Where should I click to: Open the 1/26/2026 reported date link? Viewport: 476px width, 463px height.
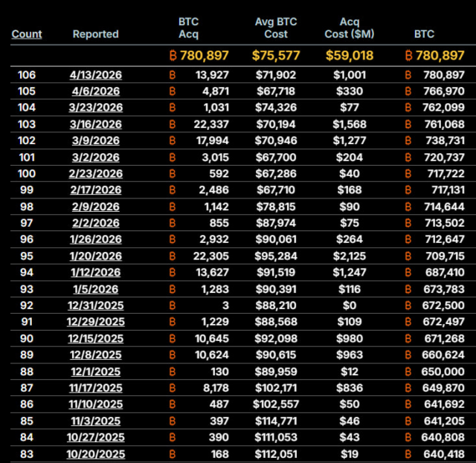click(96, 239)
